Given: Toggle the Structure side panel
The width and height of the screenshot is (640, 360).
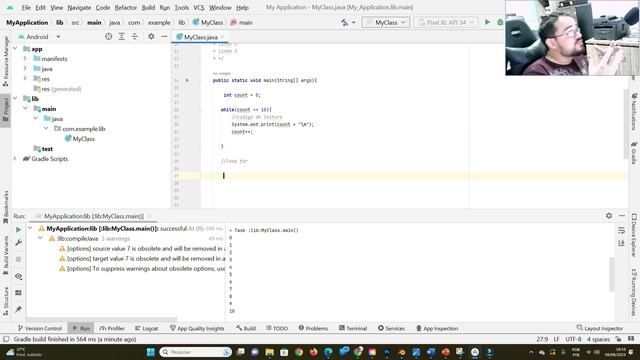Looking at the screenshot, I should tap(6, 301).
